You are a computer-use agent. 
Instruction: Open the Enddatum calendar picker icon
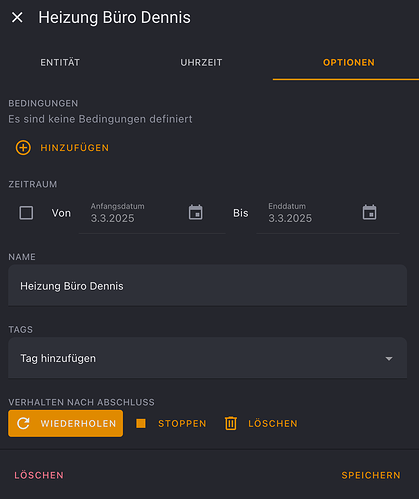point(369,212)
